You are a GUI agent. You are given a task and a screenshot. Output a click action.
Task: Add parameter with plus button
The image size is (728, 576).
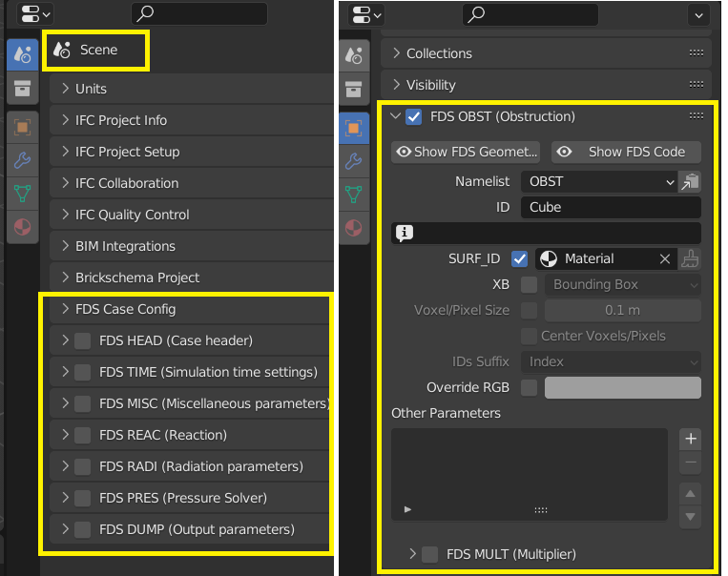tap(691, 439)
